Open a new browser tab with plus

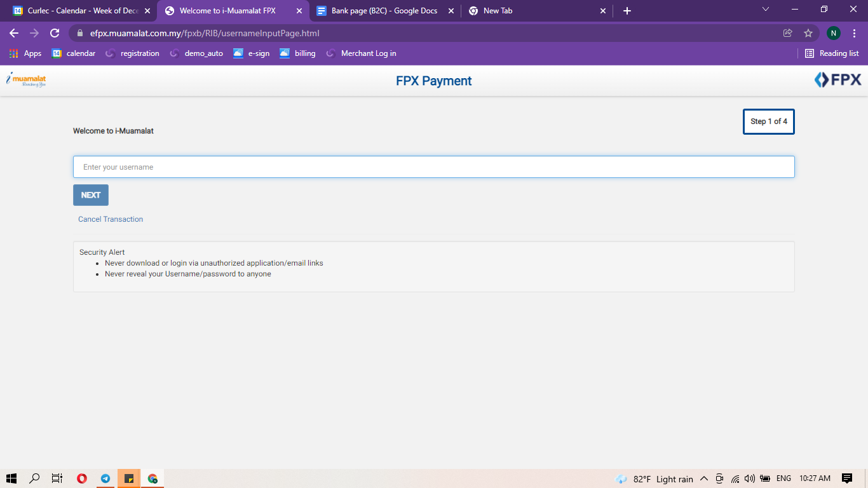[627, 11]
